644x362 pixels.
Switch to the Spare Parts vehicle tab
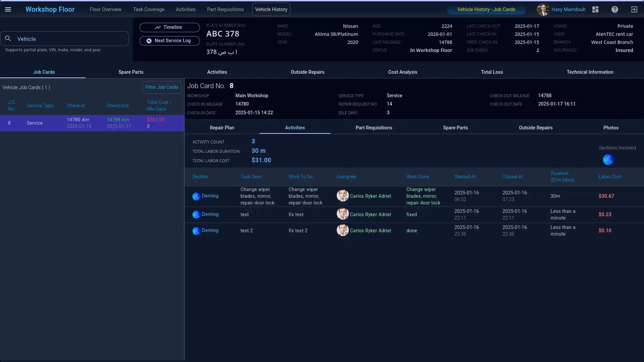pos(131,72)
